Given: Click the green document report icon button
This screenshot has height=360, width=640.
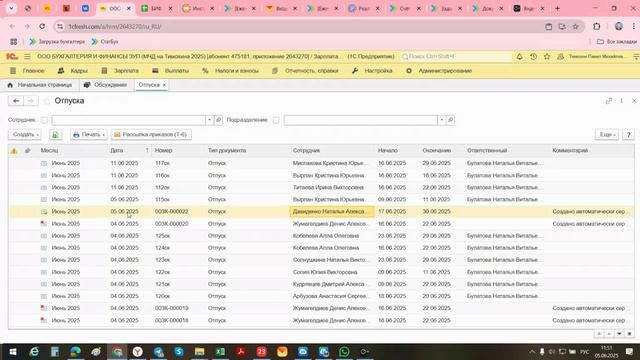Looking at the screenshot, I should pos(55,135).
